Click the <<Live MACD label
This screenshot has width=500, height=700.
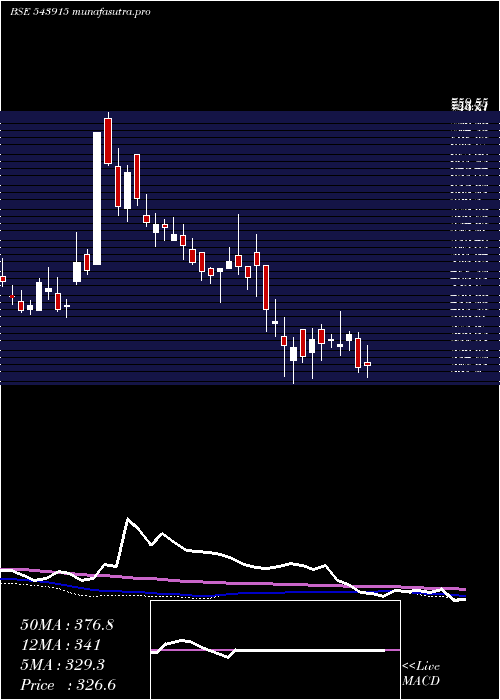(x=421, y=673)
